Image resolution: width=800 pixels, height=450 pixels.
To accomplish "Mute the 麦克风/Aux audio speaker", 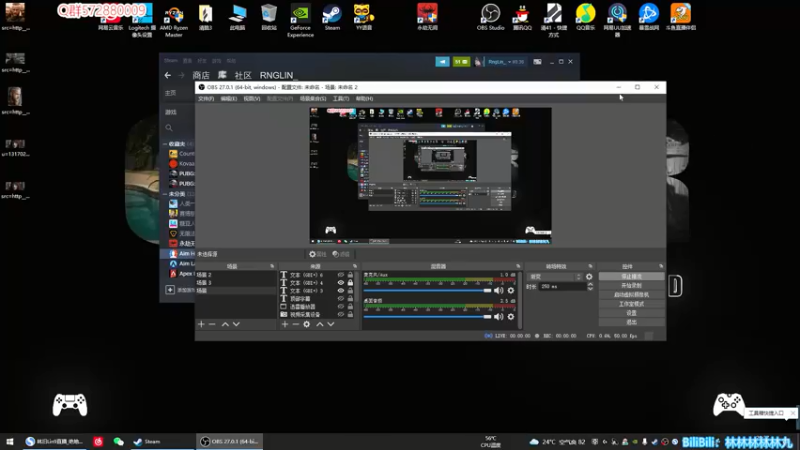I will point(498,290).
